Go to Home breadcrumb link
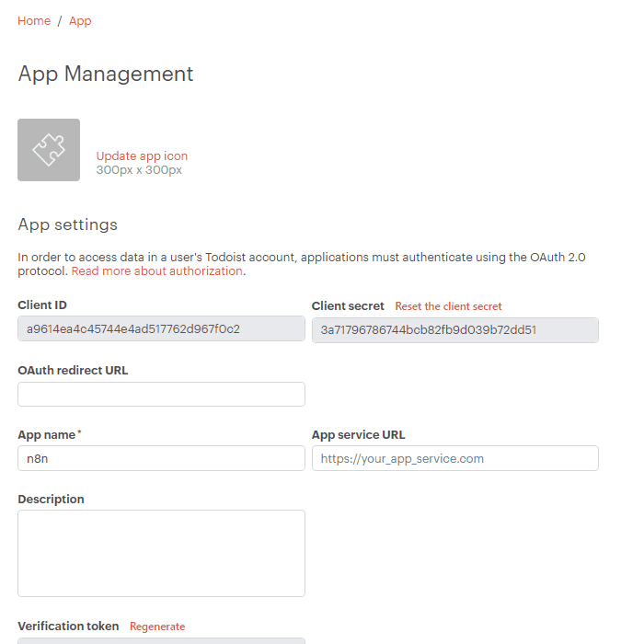Viewport: 644px width, 644px height. [x=34, y=21]
